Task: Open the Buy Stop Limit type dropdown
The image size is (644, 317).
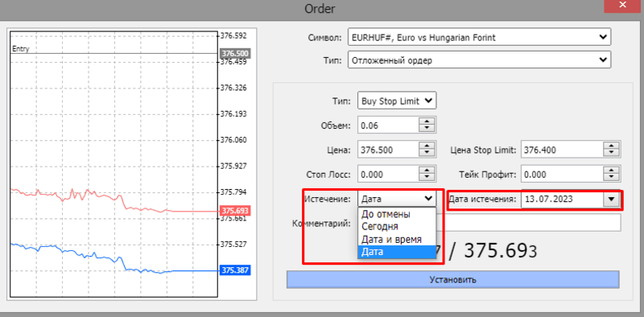Action: pyautogui.click(x=397, y=101)
